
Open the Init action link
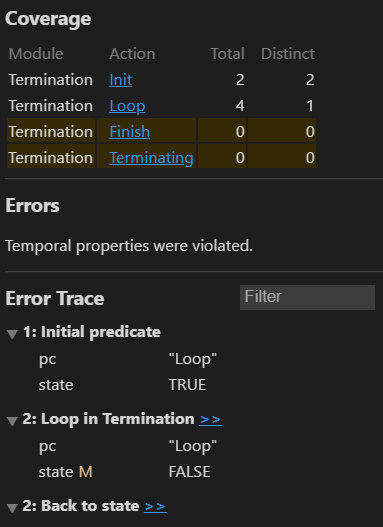click(x=121, y=80)
